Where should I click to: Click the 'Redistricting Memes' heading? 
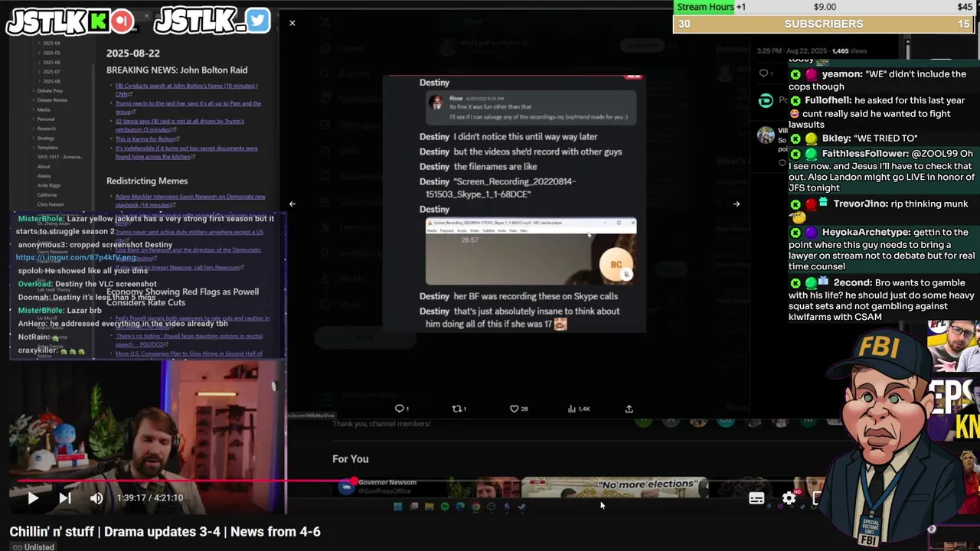[x=147, y=181]
